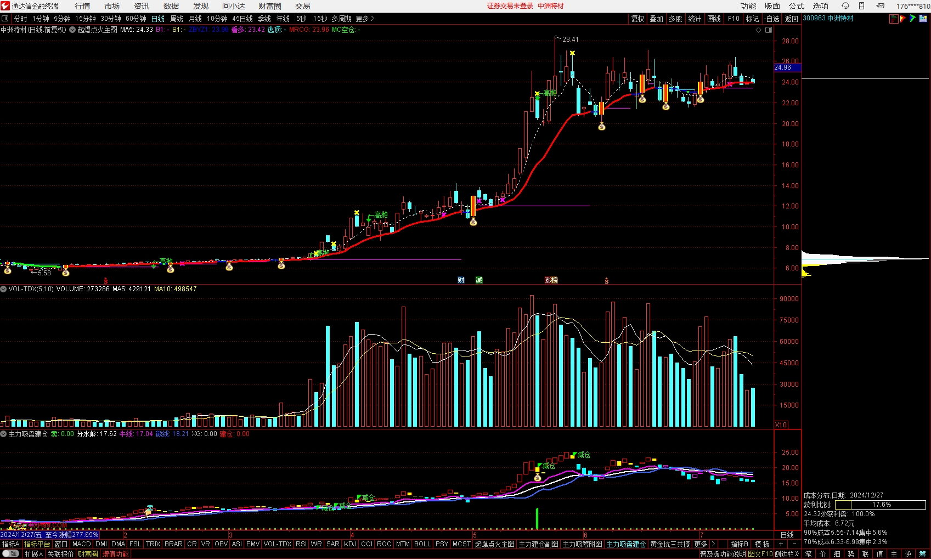Click 增值功能 value-added features
The image size is (931, 560).
(116, 554)
